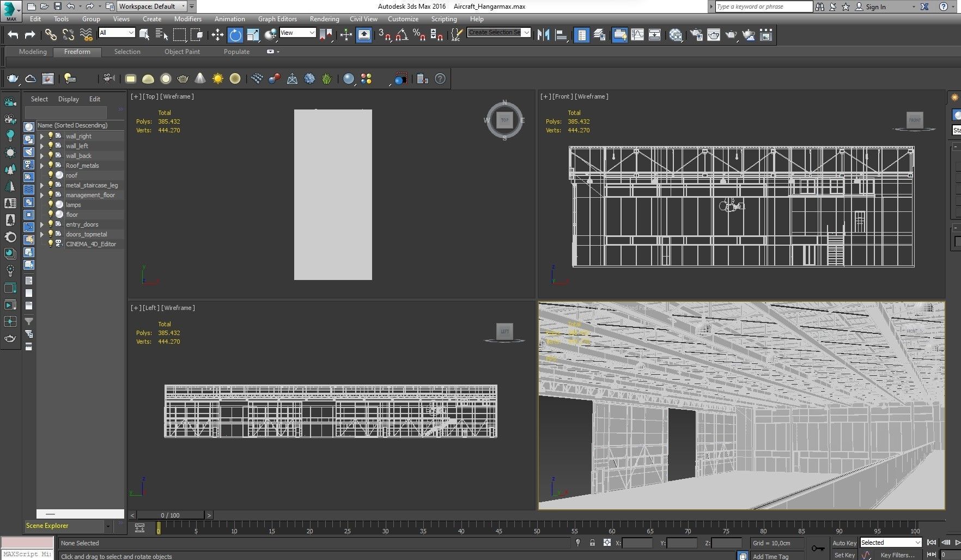
Task: Toggle the Layer Explorer button in toolbar
Action: point(600,35)
